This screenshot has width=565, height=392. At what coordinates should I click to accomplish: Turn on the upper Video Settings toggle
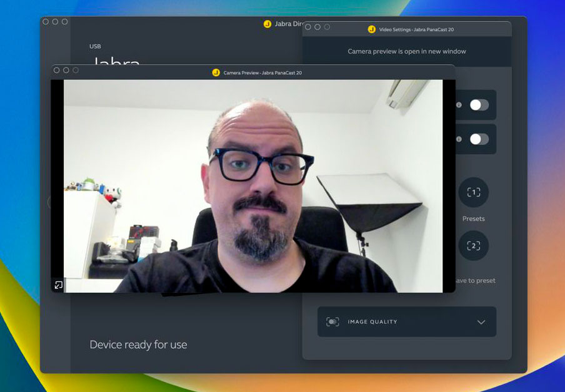click(x=479, y=105)
